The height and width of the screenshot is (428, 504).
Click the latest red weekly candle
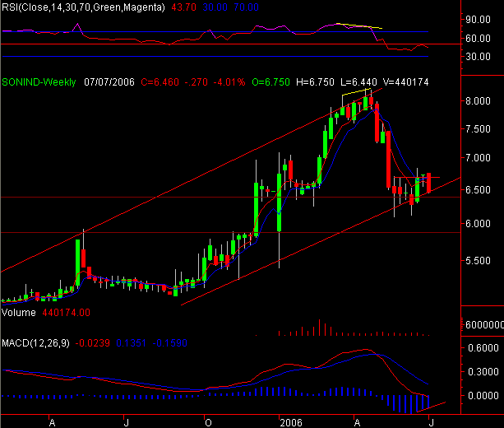point(429,183)
